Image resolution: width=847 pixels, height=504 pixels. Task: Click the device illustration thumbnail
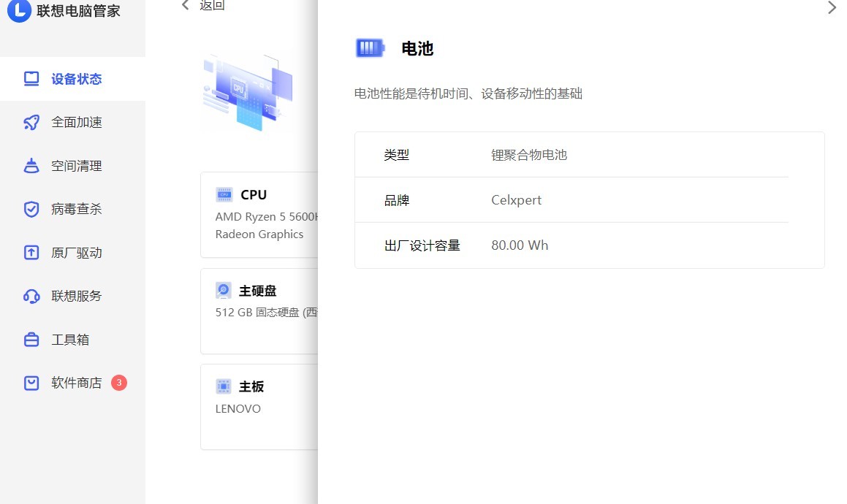248,93
